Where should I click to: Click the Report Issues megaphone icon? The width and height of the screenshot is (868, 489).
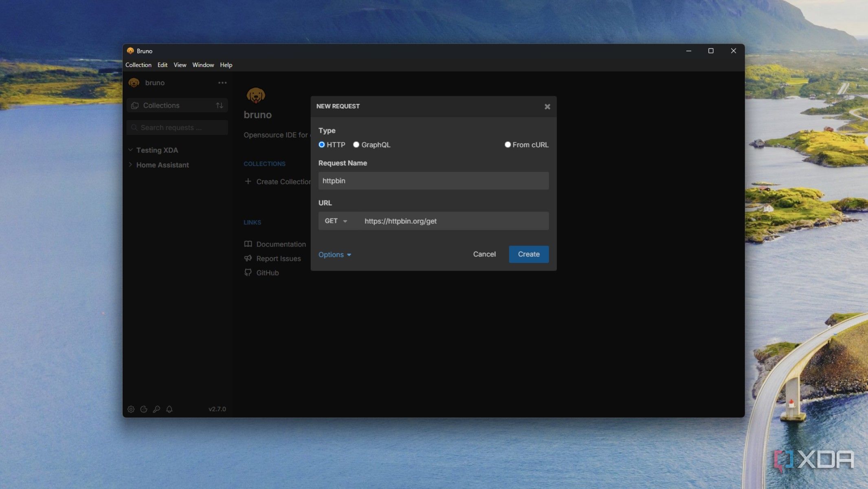click(x=248, y=258)
